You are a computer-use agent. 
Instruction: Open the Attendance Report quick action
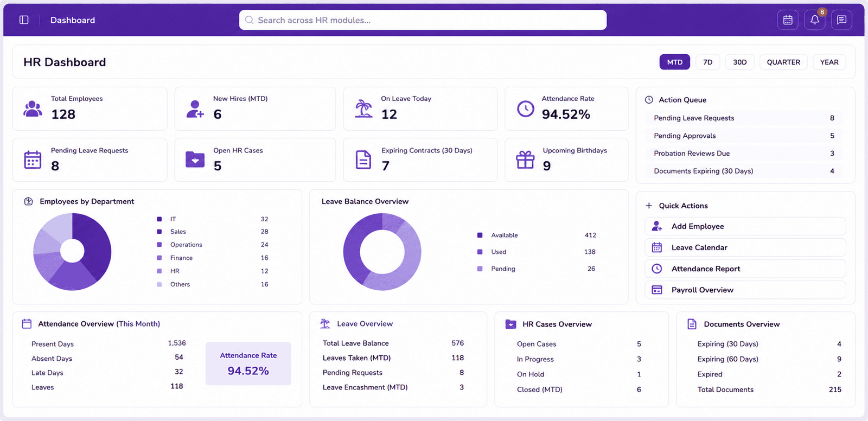[745, 269]
